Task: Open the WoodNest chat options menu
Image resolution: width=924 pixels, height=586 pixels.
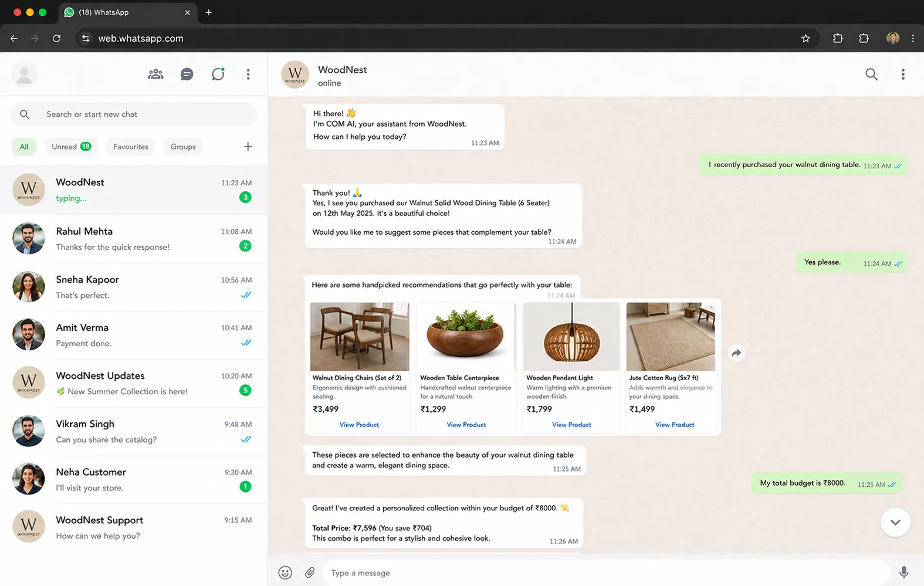Action: click(x=903, y=74)
